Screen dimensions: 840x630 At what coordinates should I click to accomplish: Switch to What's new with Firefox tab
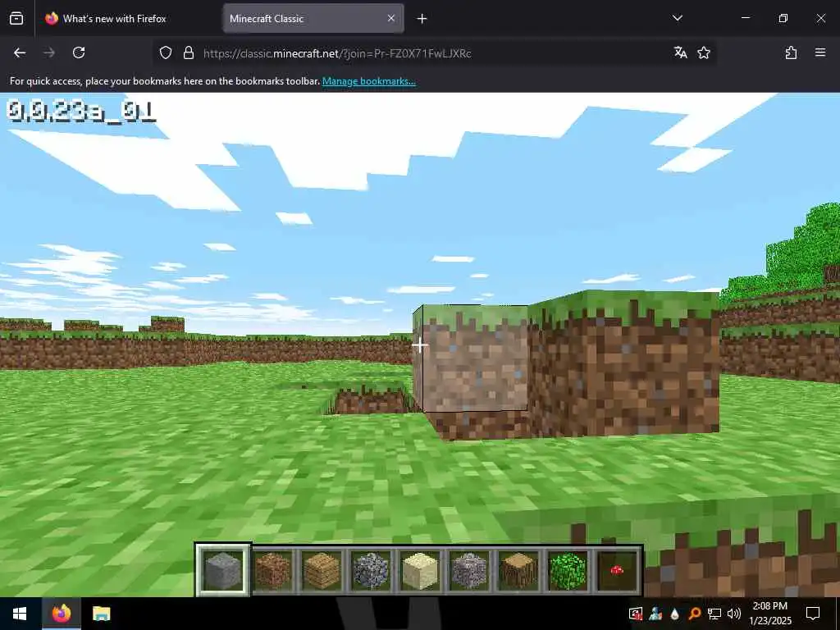point(128,18)
